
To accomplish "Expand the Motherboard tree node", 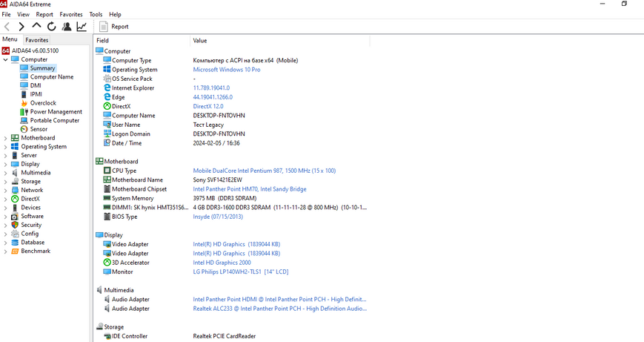I will coord(5,138).
